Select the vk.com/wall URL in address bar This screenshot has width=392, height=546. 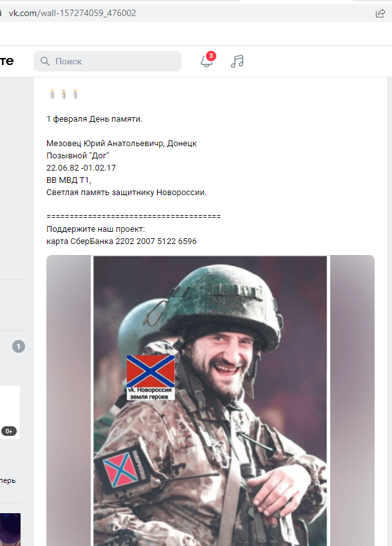(x=72, y=14)
